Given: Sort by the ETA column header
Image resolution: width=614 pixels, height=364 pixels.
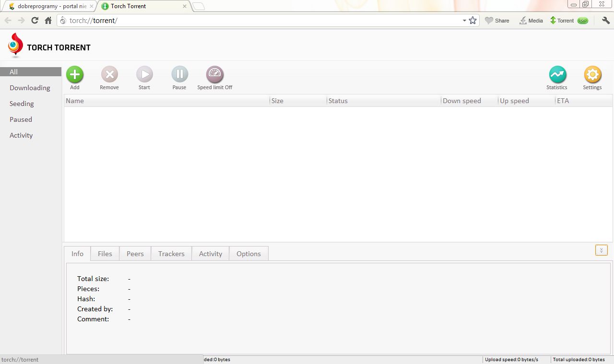Looking at the screenshot, I should tap(584, 101).
